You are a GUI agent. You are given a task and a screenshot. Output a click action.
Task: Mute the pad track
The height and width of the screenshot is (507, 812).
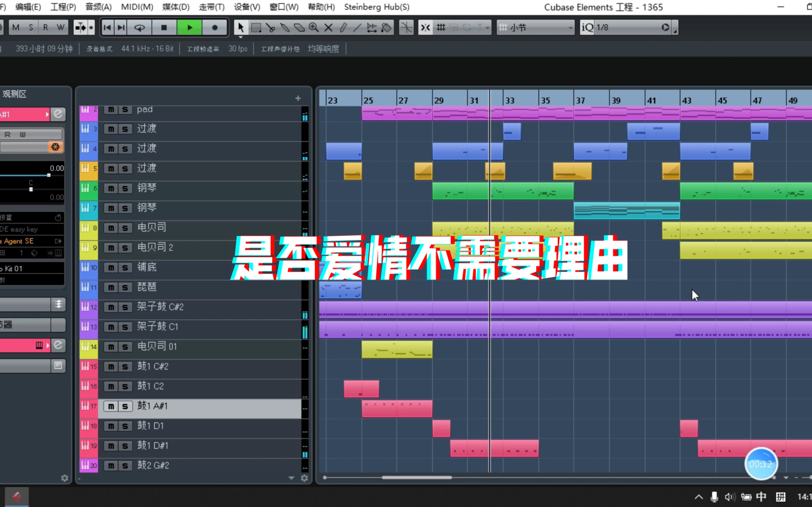pyautogui.click(x=111, y=110)
